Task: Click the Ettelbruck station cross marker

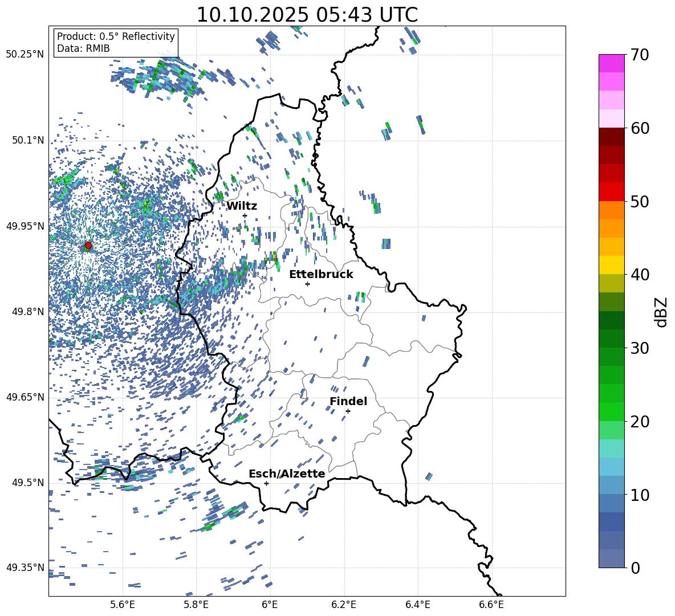Action: tap(307, 284)
